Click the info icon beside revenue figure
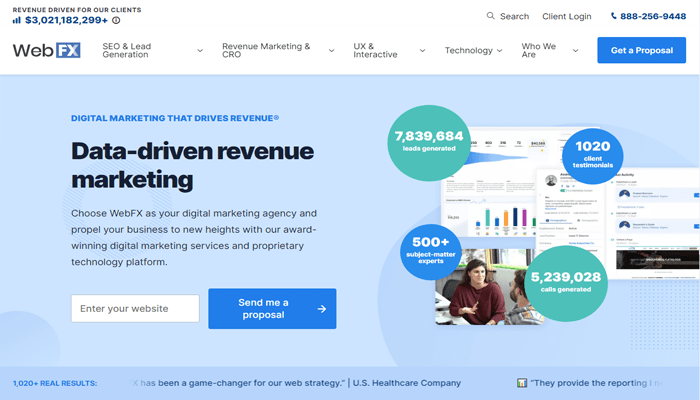Viewport: 700px width, 400px height. click(x=116, y=20)
